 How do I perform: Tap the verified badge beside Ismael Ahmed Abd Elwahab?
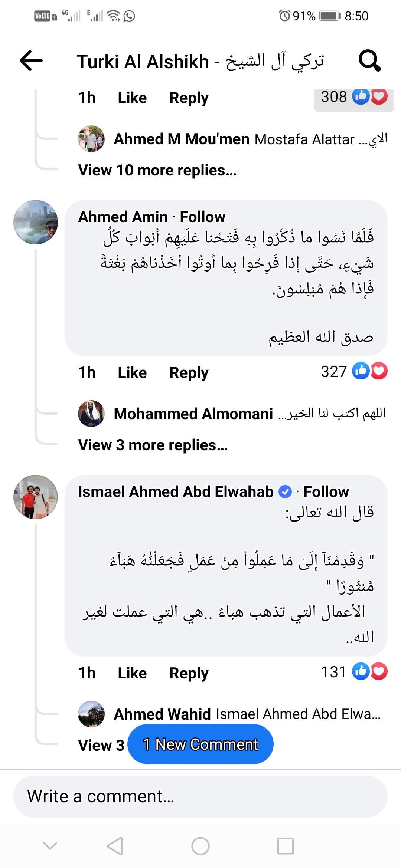click(285, 491)
